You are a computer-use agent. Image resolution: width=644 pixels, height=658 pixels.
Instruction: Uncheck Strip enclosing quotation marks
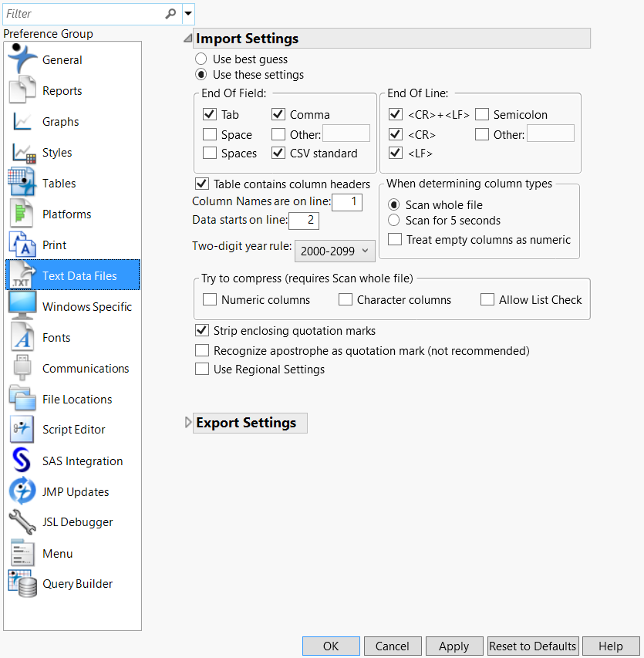click(202, 331)
